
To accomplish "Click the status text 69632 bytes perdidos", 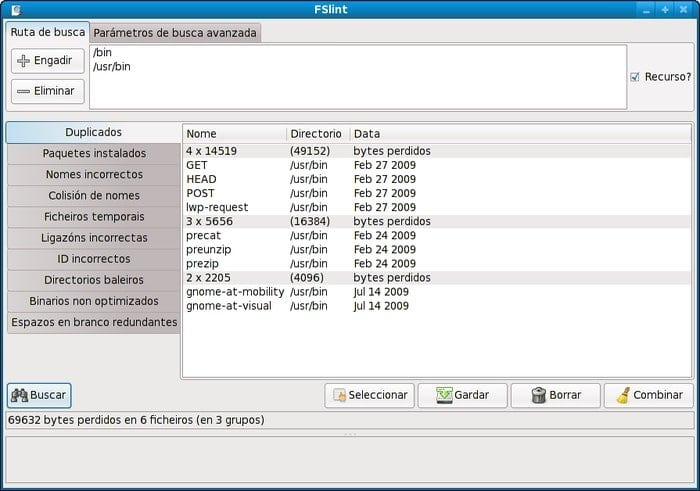I will [x=136, y=420].
